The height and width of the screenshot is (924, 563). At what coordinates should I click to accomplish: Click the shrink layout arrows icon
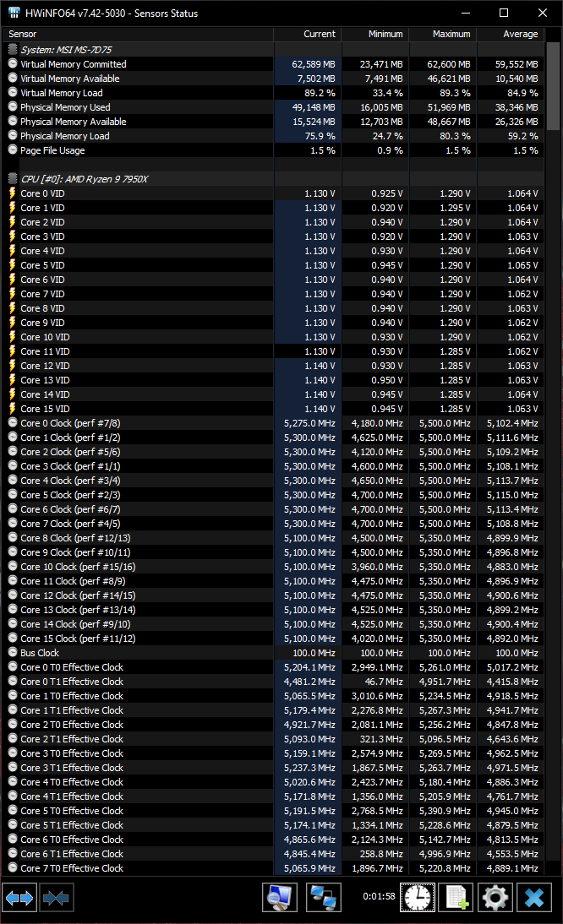click(56, 898)
